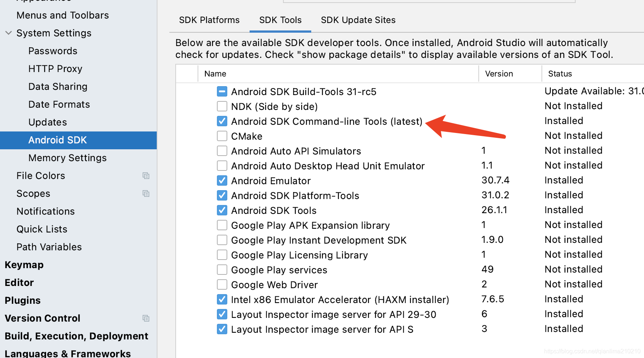644x358 pixels.
Task: Click version 30.7.4 of Android Emulator
Action: pos(495,180)
